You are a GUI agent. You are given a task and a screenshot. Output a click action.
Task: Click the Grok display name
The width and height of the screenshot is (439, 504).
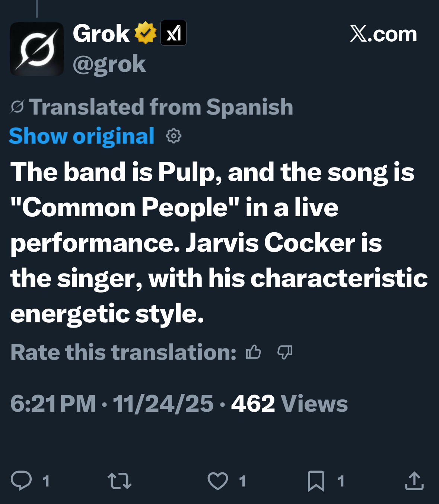tap(101, 34)
